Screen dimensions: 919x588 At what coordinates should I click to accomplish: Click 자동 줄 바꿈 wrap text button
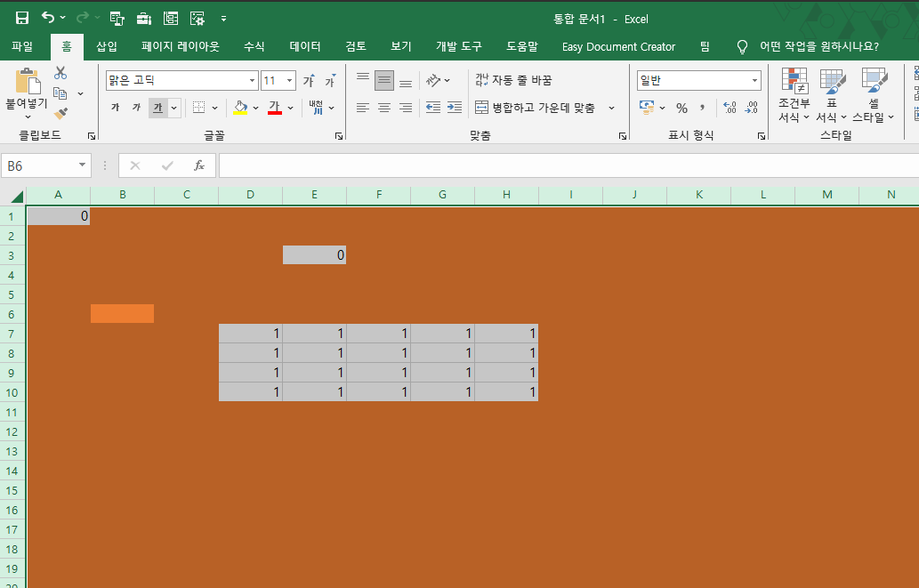coord(513,80)
